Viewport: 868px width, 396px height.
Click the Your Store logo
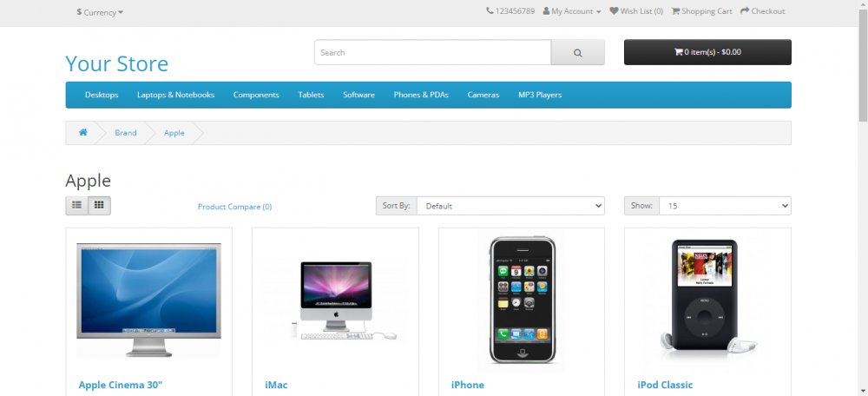[x=117, y=63]
